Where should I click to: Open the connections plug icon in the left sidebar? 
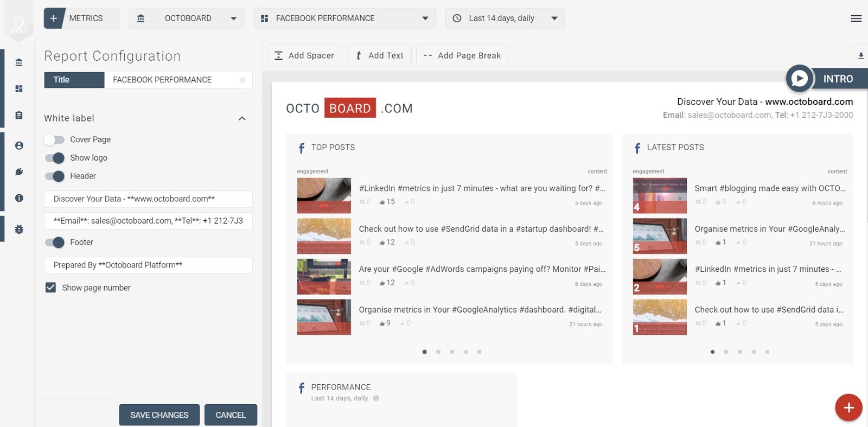(19, 171)
